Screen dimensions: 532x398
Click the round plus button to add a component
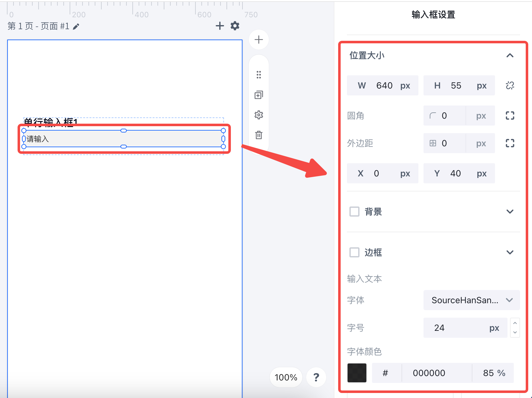[x=259, y=40]
